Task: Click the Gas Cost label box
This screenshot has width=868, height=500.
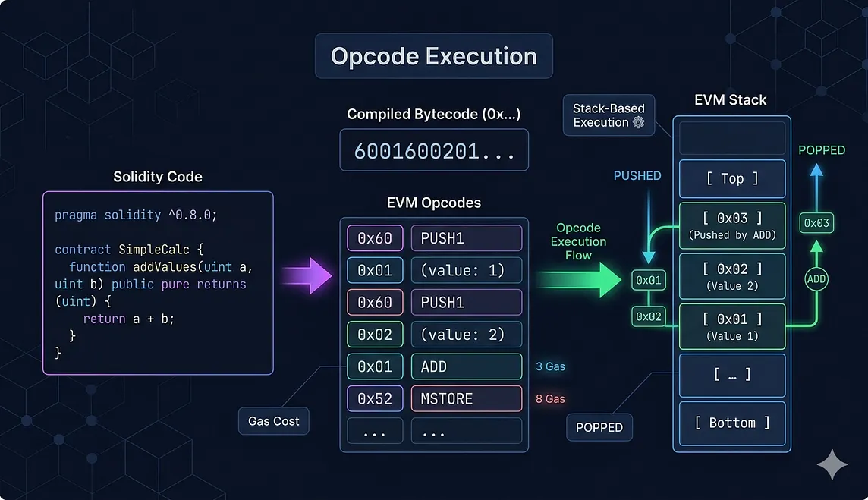Action: click(x=273, y=421)
